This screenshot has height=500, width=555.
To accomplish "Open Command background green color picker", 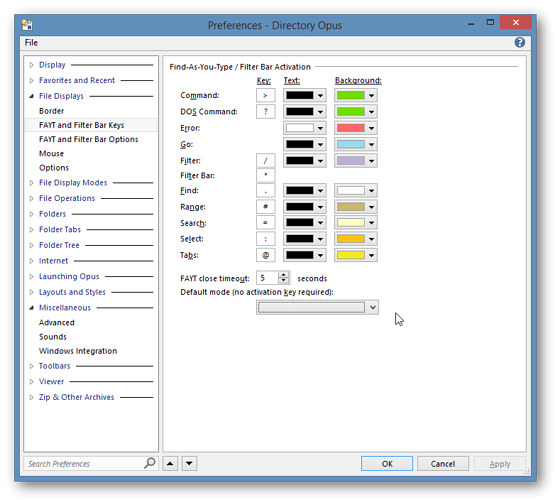I will point(356,95).
